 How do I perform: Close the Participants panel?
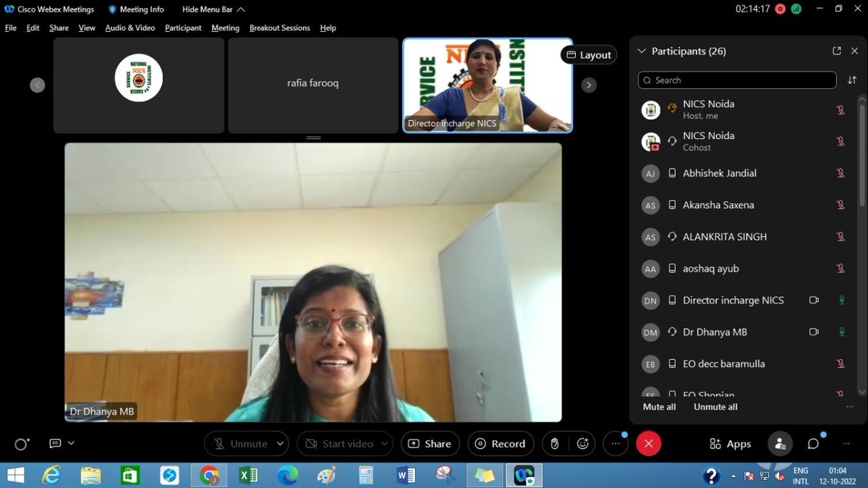click(854, 51)
